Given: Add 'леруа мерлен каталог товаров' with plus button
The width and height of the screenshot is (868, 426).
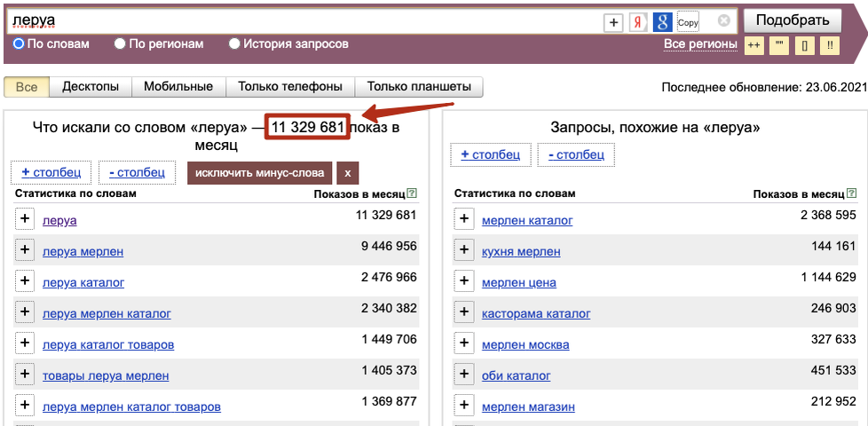Looking at the screenshot, I should click(24, 405).
